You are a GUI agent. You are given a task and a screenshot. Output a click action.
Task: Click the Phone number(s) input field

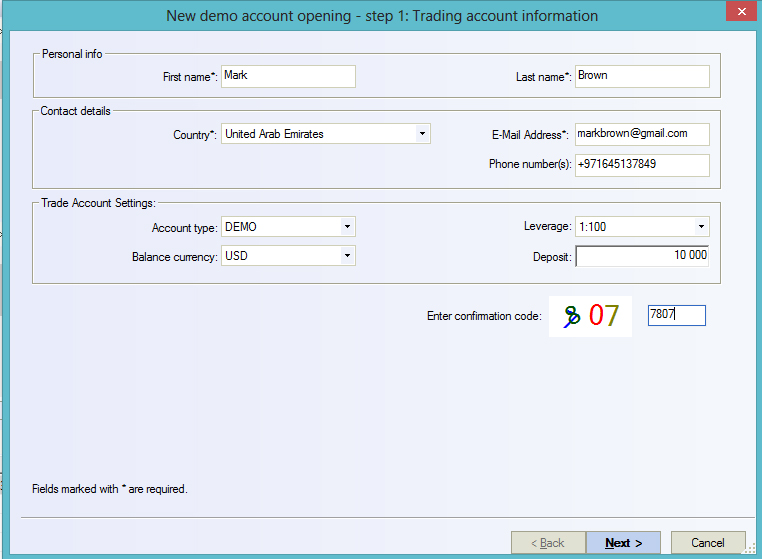coord(641,164)
